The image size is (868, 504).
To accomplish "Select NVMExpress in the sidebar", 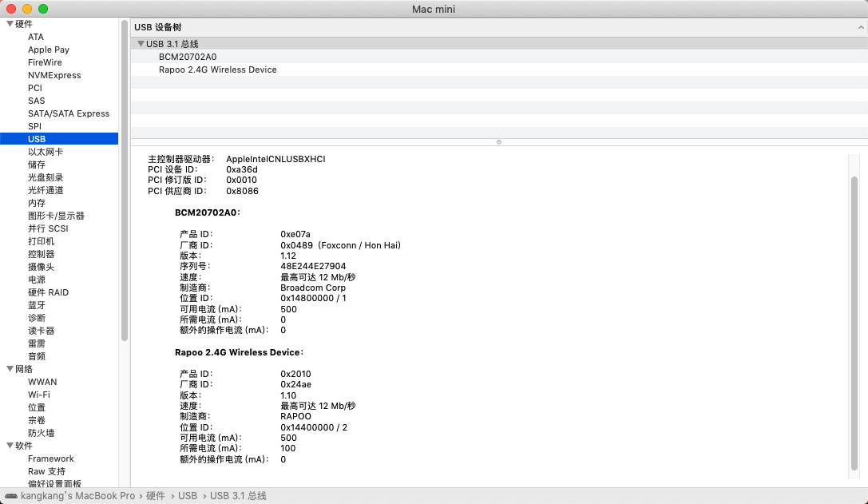I will pos(54,75).
